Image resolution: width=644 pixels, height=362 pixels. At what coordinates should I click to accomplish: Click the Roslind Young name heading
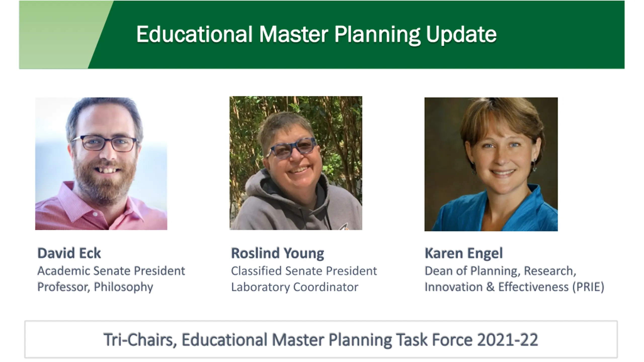277,253
